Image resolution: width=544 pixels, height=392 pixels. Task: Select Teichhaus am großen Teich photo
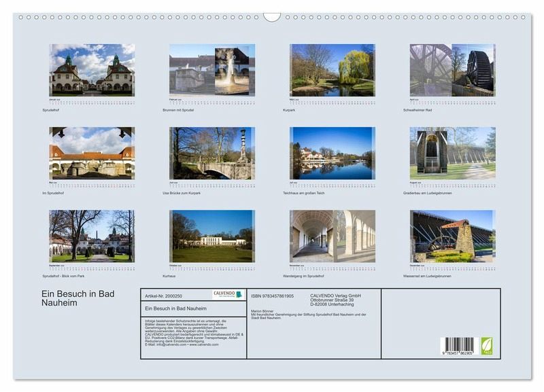coord(332,152)
